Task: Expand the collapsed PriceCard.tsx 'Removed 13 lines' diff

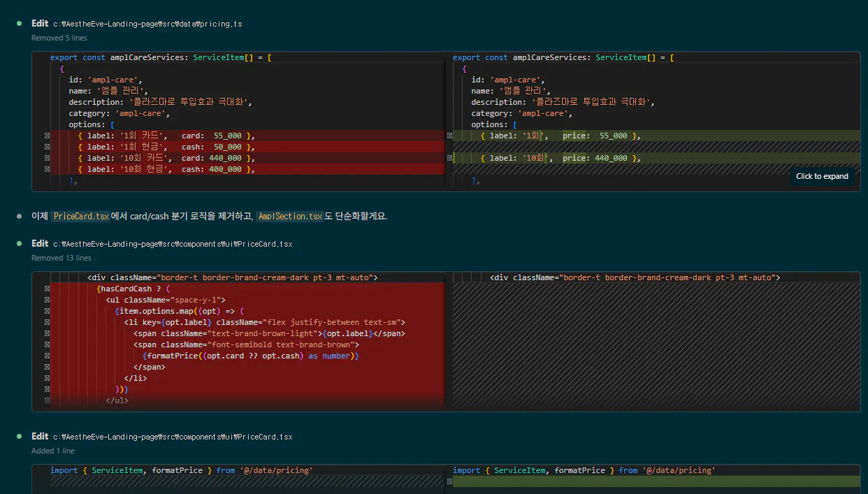Action: click(x=446, y=341)
